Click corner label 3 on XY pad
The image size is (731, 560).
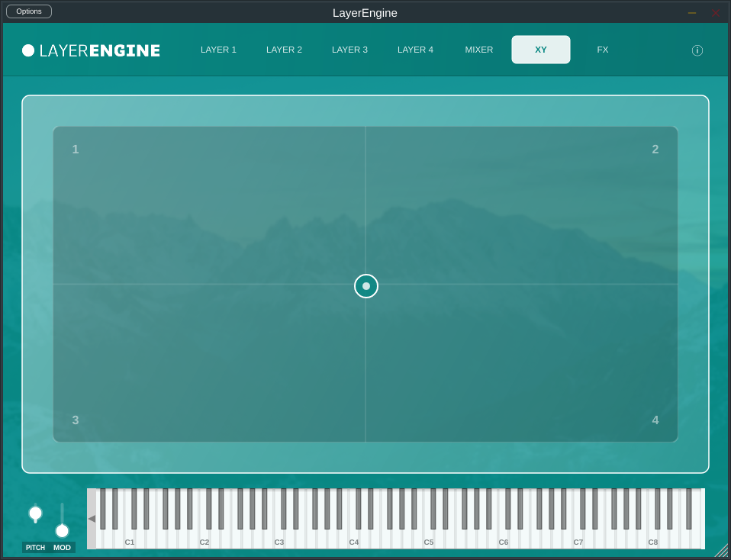point(76,420)
